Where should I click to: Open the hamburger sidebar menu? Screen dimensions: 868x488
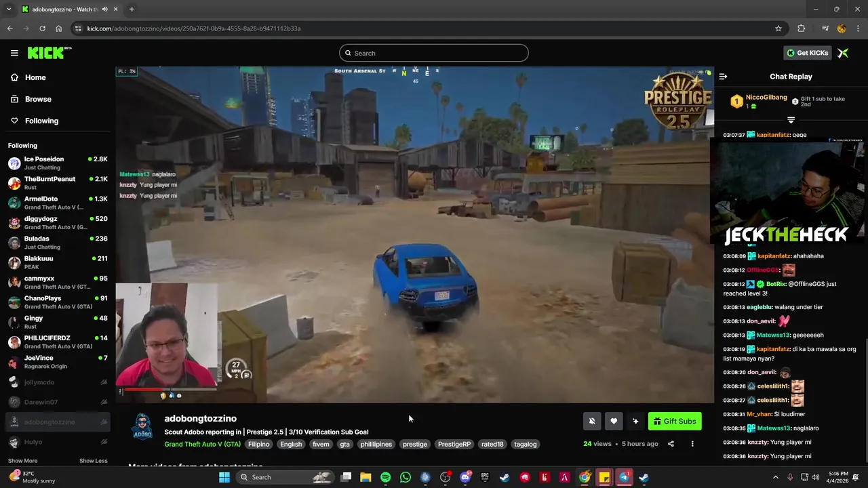click(14, 53)
